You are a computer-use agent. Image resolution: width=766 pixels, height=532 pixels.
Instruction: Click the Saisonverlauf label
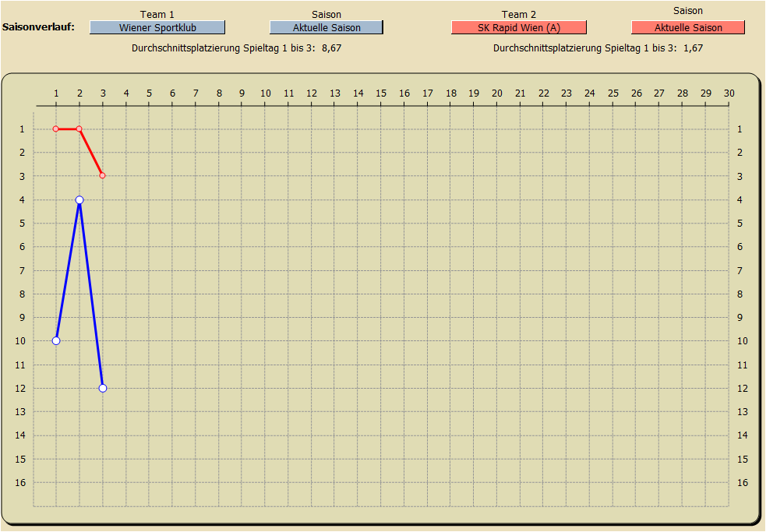tap(38, 26)
